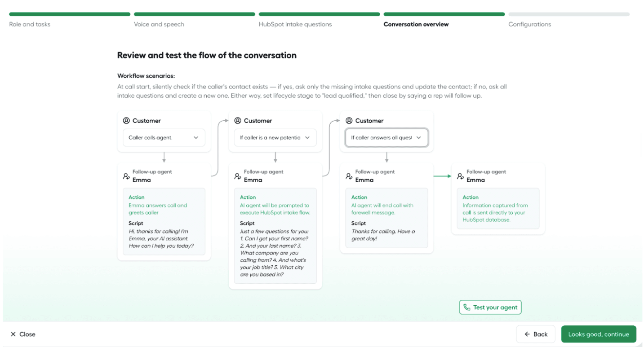The image size is (644, 347).
Task: Switch to Voice and speech step
Action: tap(159, 24)
